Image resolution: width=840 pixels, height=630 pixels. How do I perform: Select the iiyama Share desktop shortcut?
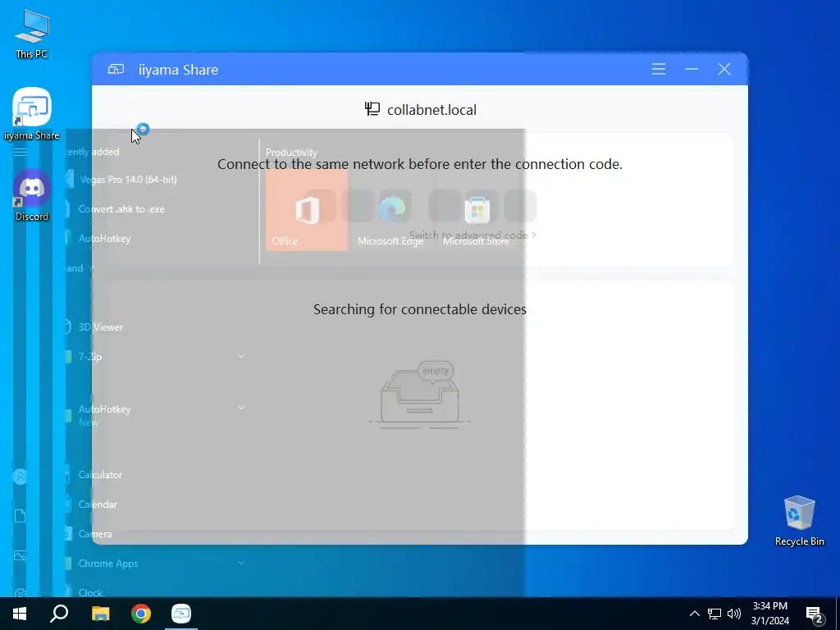pos(32,113)
